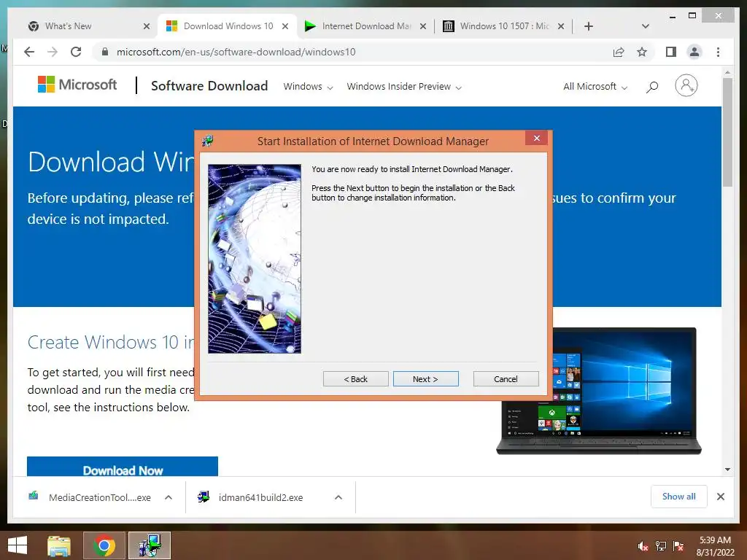Share this page icon in address bar

[619, 52]
